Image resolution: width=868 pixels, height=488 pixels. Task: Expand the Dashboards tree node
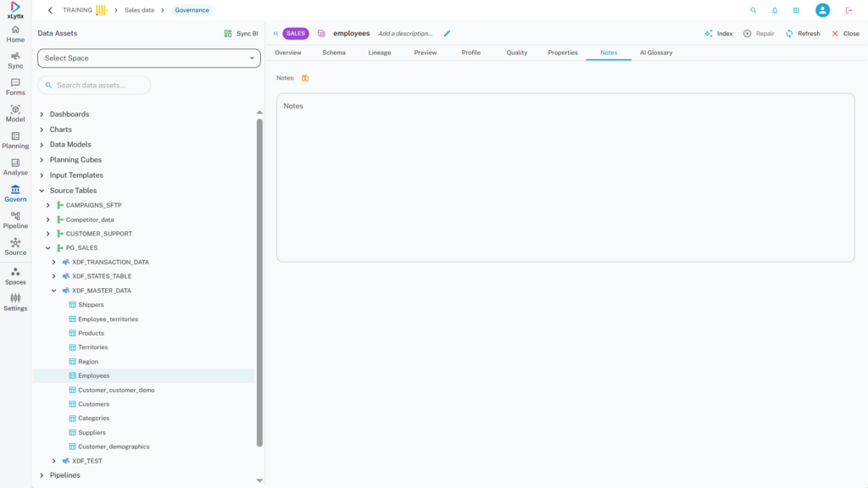tap(42, 114)
